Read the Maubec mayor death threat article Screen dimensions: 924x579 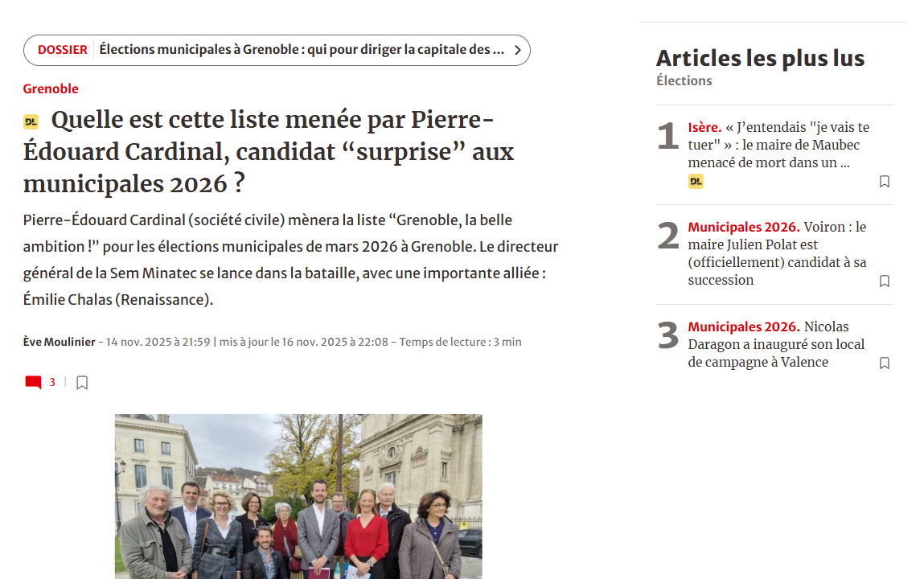click(778, 145)
